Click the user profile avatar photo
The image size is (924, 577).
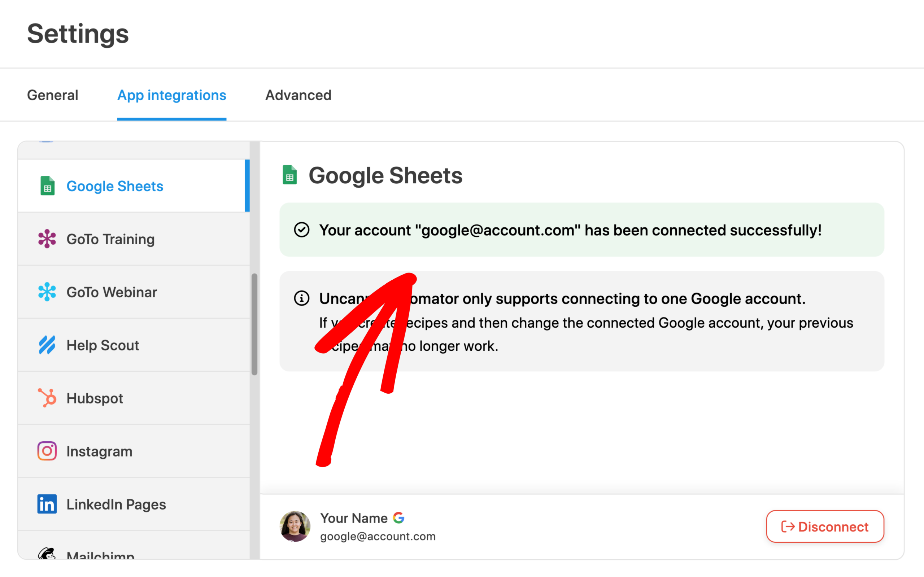click(x=295, y=526)
